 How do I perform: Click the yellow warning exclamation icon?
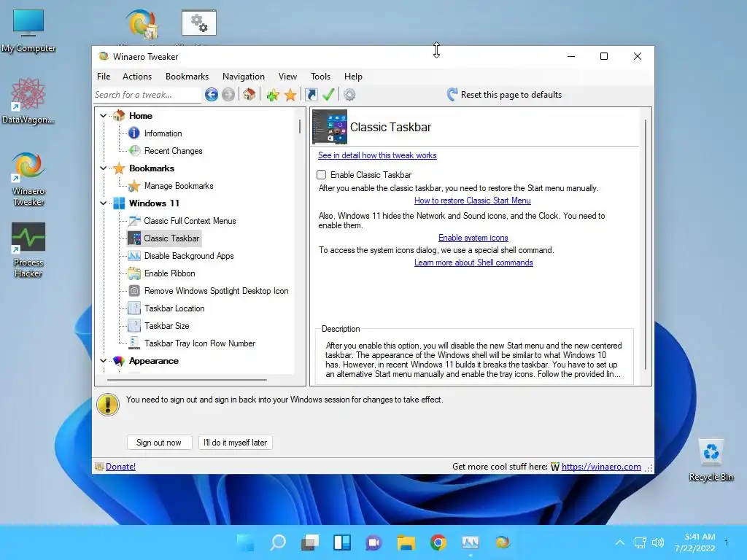tap(108, 405)
